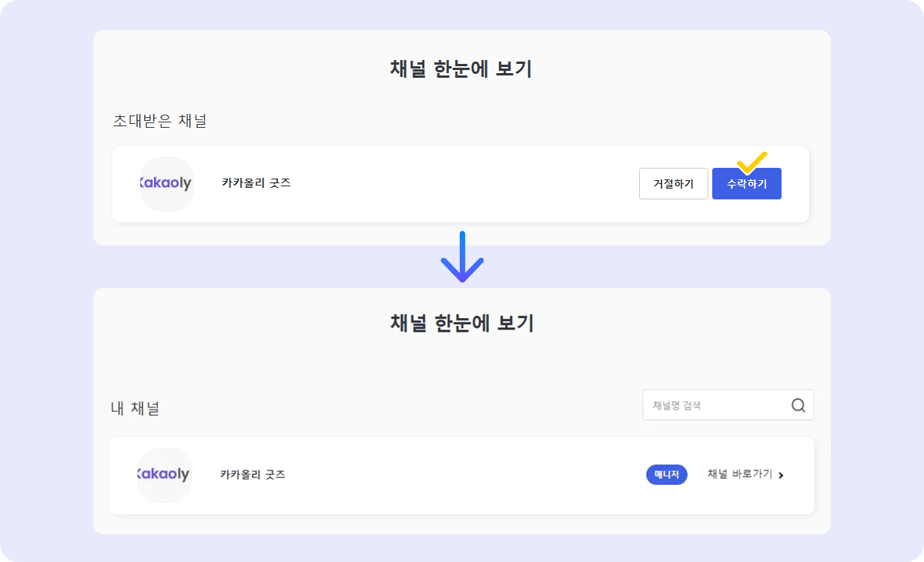Click the chevron beside 채널 바로가기

(x=781, y=475)
